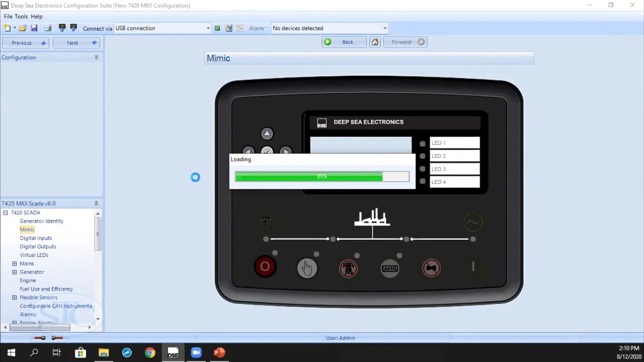The height and width of the screenshot is (362, 644).
Task: Select the Engine item in the tree
Action: 28,281
